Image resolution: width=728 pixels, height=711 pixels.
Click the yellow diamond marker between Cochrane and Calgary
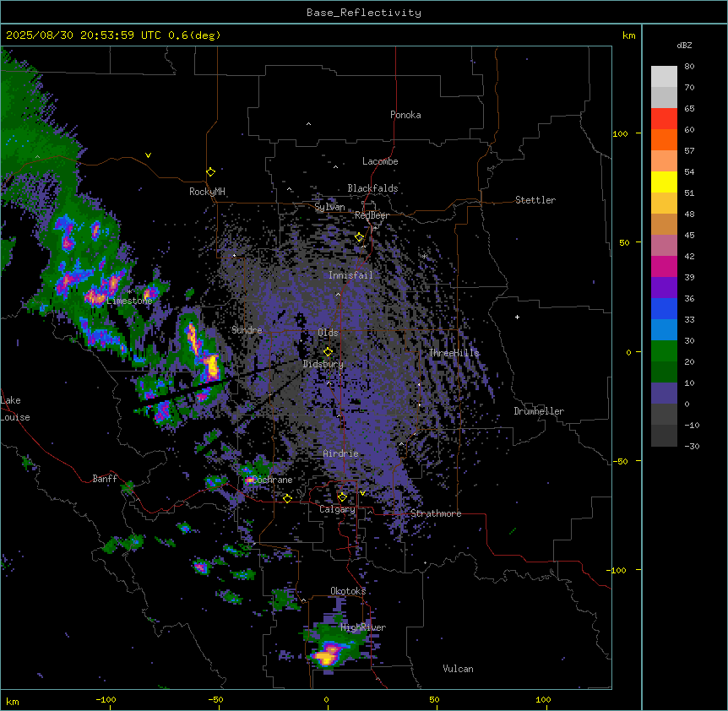tap(287, 498)
